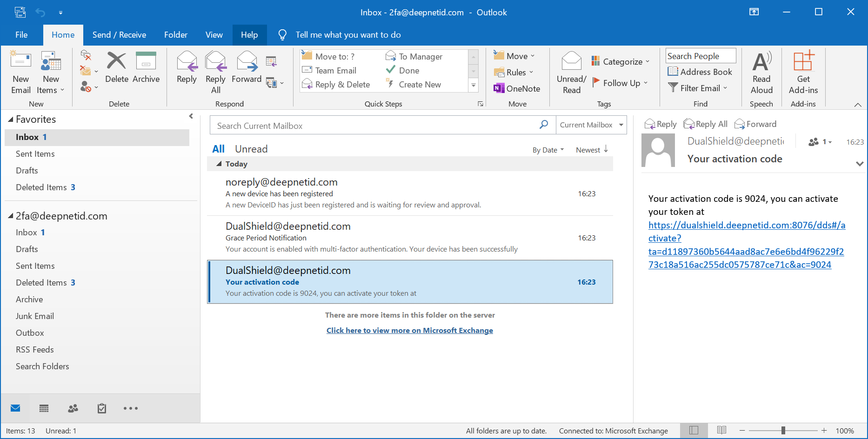Open OneNote from Move group
This screenshot has width=868, height=439.
point(517,88)
